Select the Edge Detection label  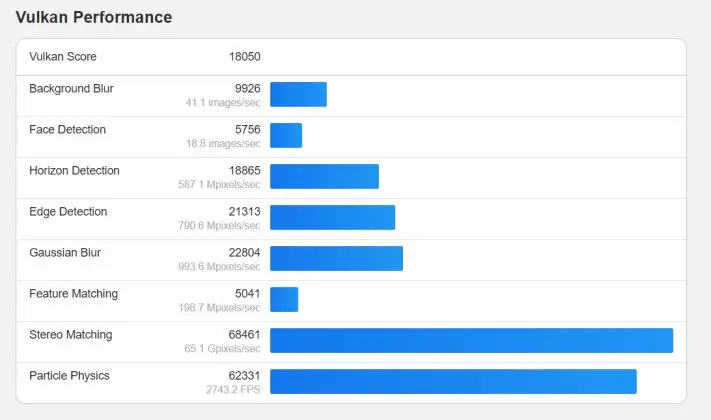point(68,212)
